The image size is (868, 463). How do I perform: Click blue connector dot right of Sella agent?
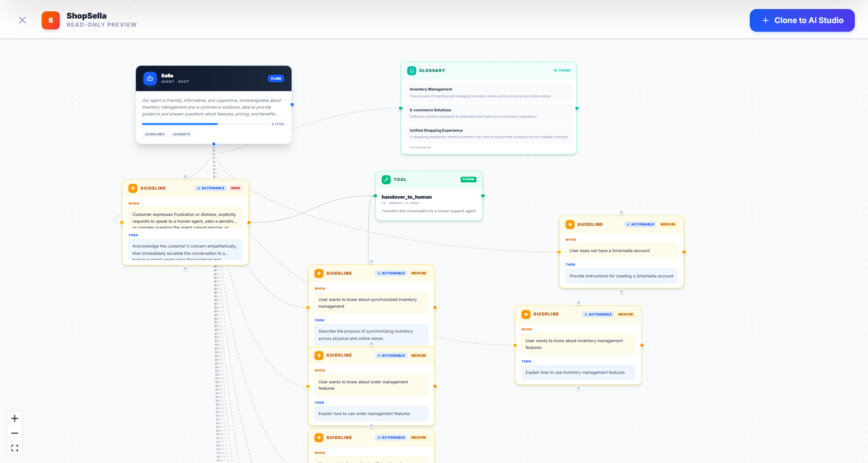pyautogui.click(x=292, y=105)
